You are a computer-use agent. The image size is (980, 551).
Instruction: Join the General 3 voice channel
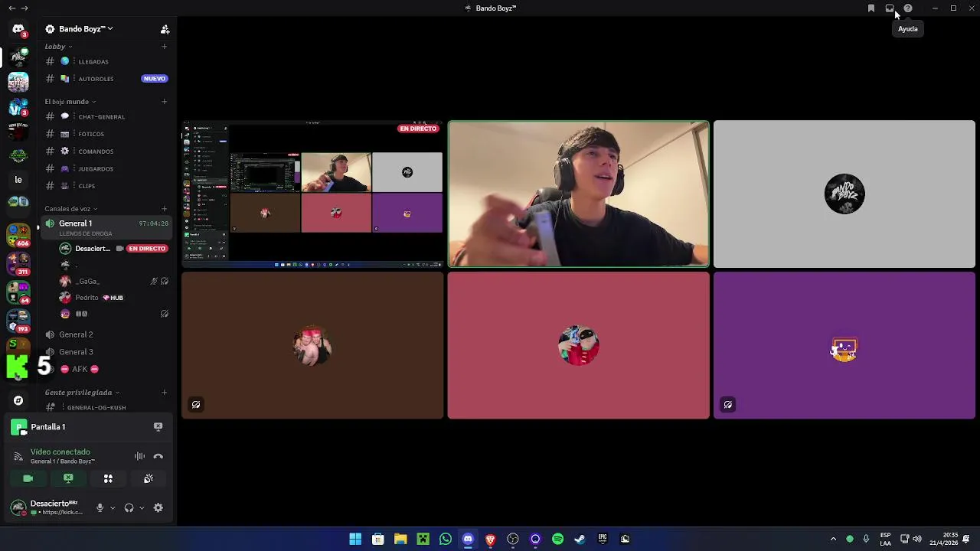tap(106, 352)
